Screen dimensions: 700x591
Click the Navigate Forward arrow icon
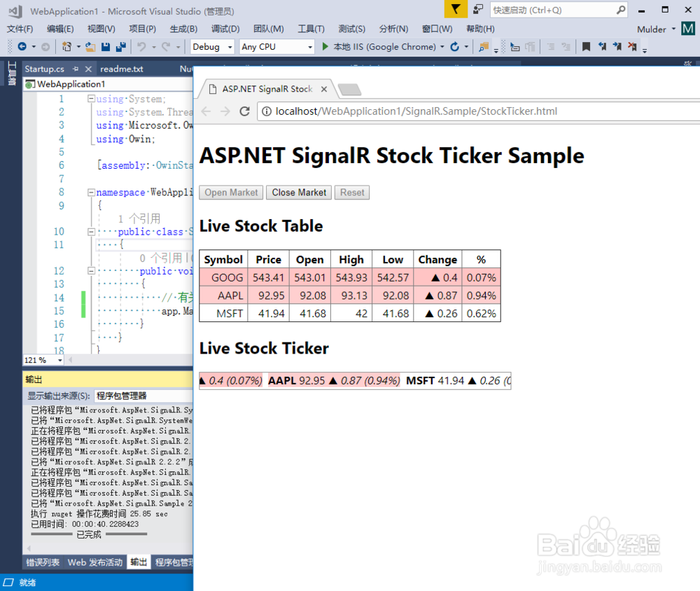point(45,46)
